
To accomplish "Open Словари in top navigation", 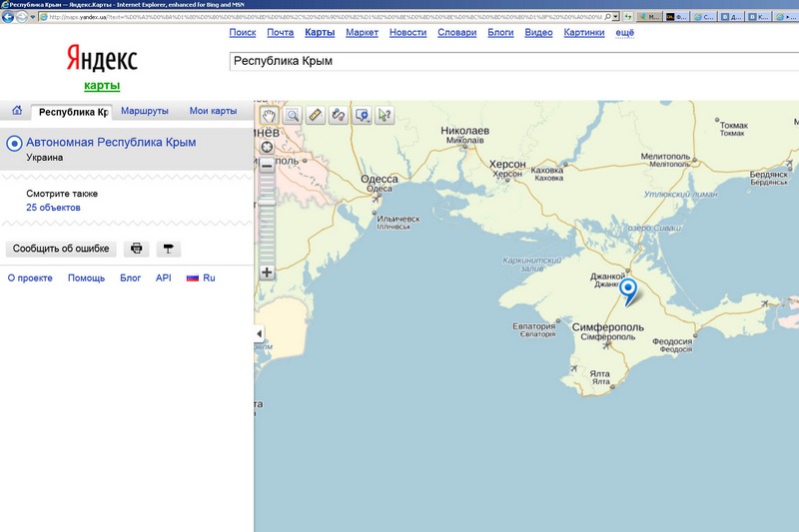I will coord(457,33).
